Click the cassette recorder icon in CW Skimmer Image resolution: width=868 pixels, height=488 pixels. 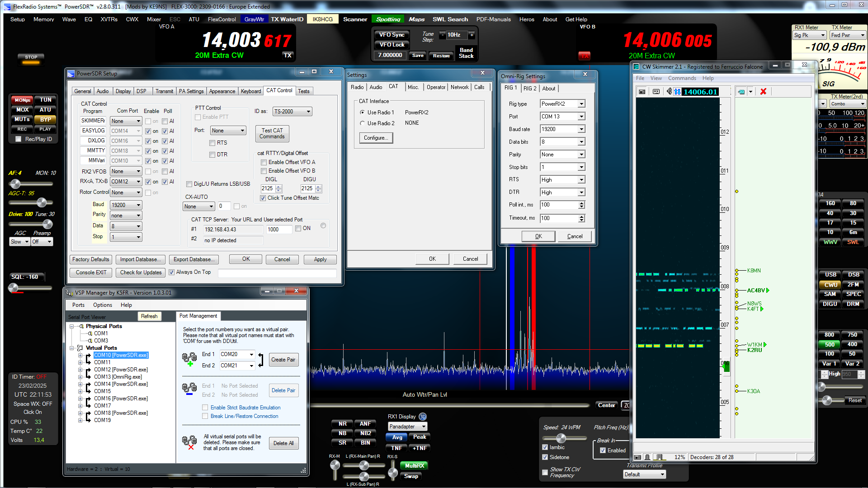tap(656, 92)
